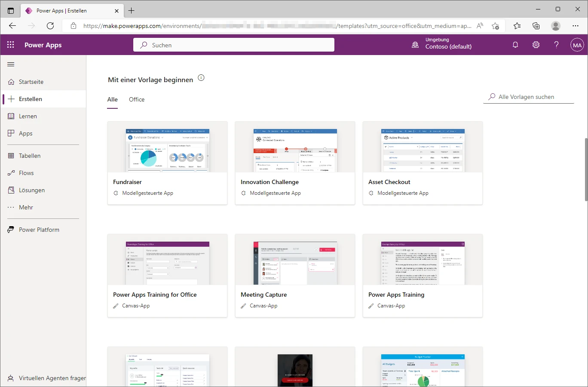The width and height of the screenshot is (588, 387).
Task: Go back with the browser back arrow
Action: [x=12, y=26]
